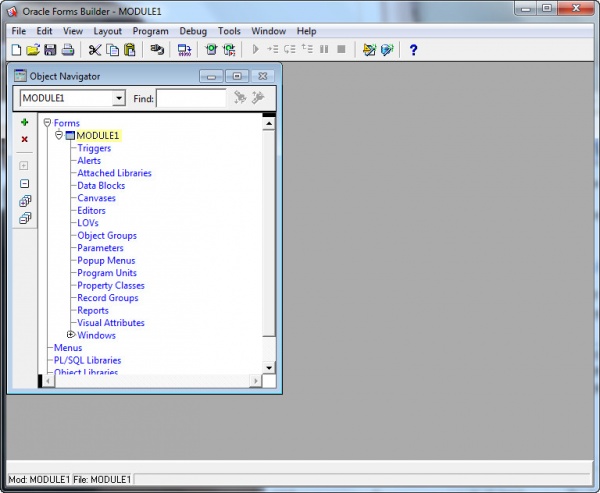
Task: Expand the Windows tree node
Action: tap(70, 335)
